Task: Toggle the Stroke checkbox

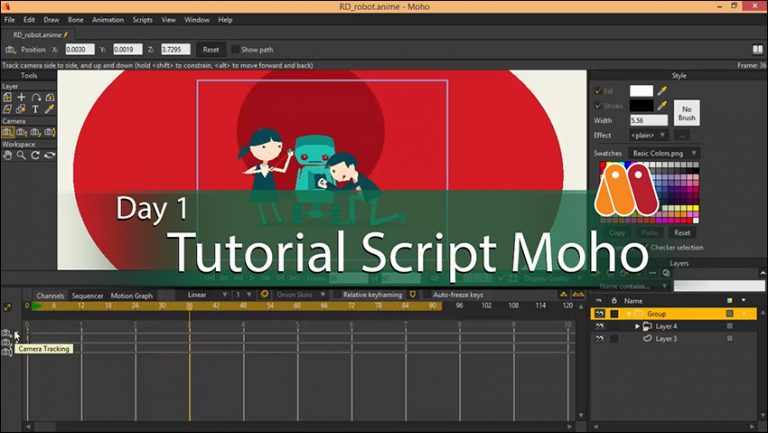Action: coord(598,105)
